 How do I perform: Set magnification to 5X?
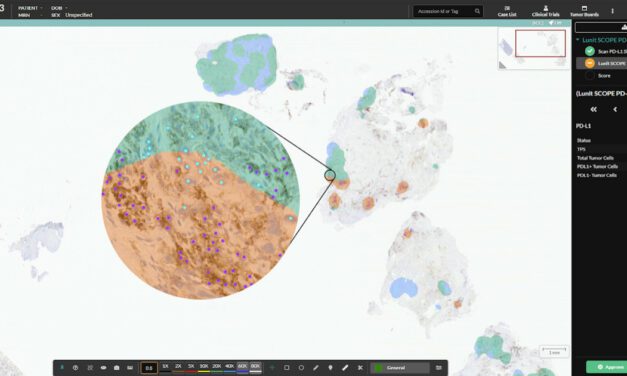pyautogui.click(x=191, y=367)
